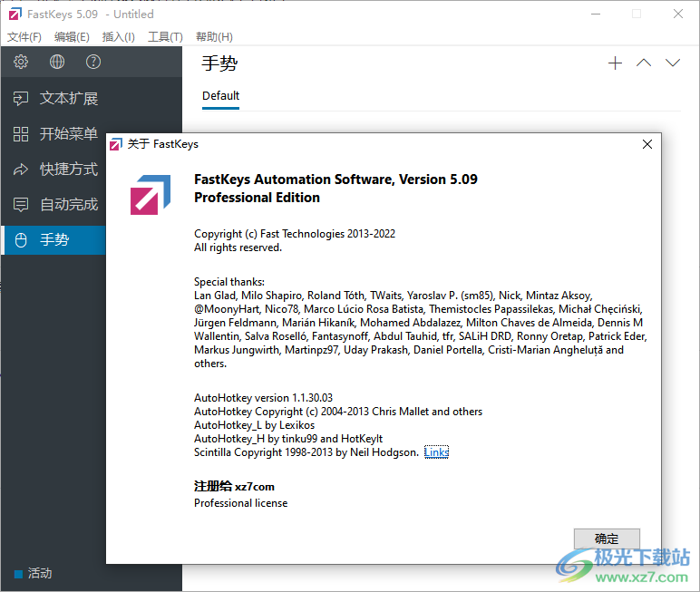Close the 关于 FastKeys dialog

coord(647,144)
